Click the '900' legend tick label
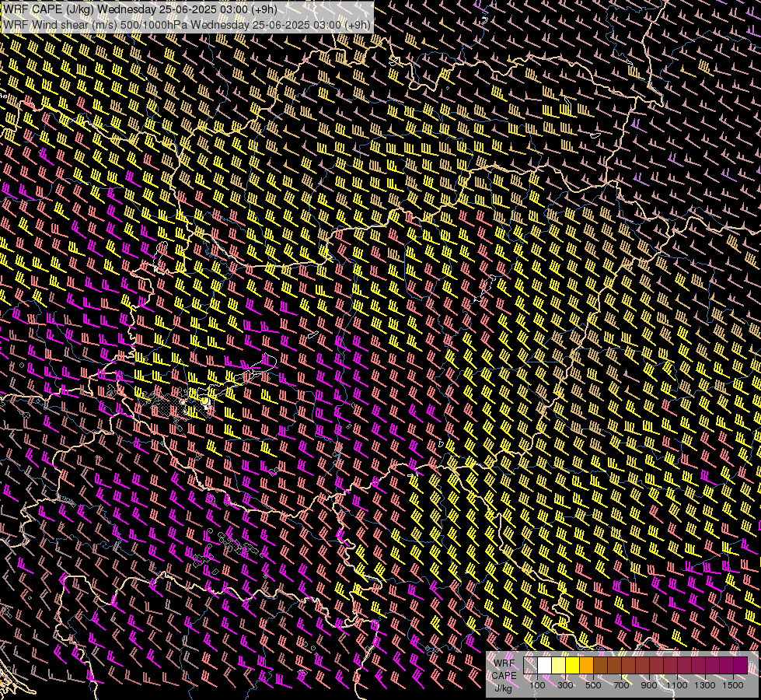The height and width of the screenshot is (700, 761). pos(649,685)
